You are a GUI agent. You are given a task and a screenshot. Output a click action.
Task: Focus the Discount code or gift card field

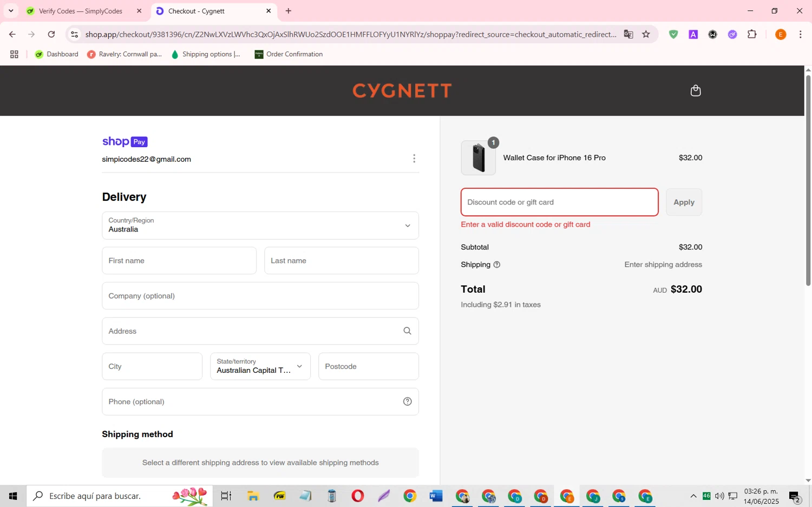click(x=560, y=202)
